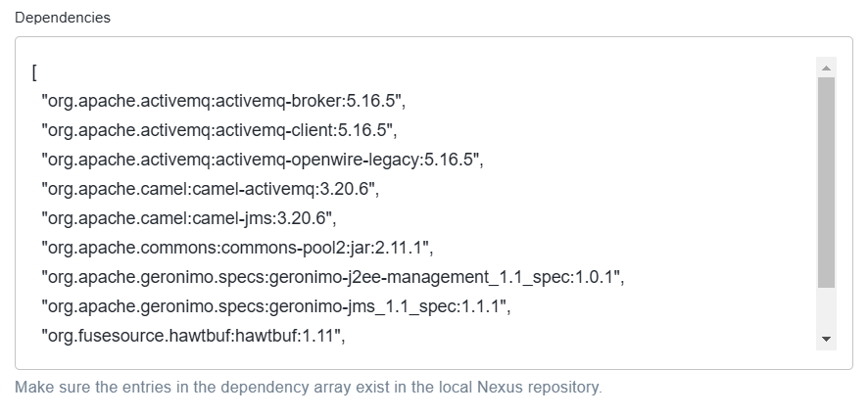
Task: Click the geronimo-j2ee-management_1.1_spec line
Action: (x=333, y=277)
